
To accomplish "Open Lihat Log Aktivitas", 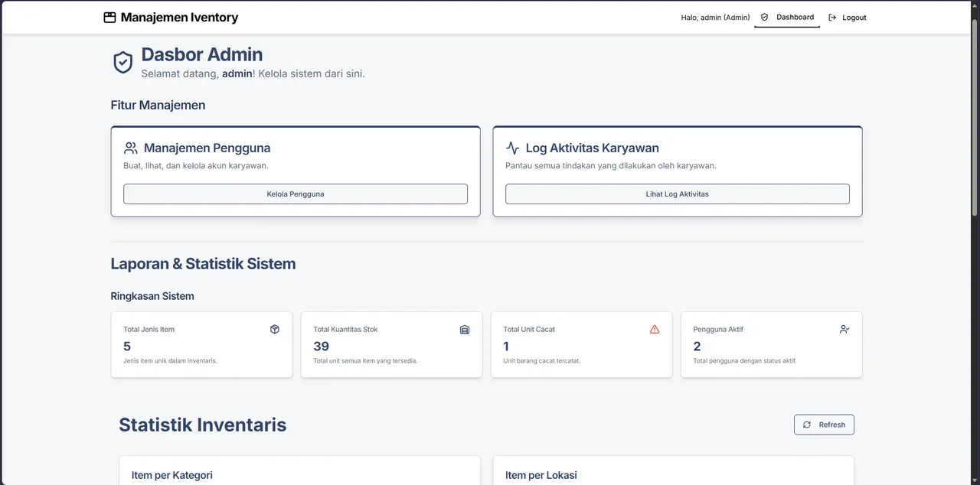I will [678, 194].
